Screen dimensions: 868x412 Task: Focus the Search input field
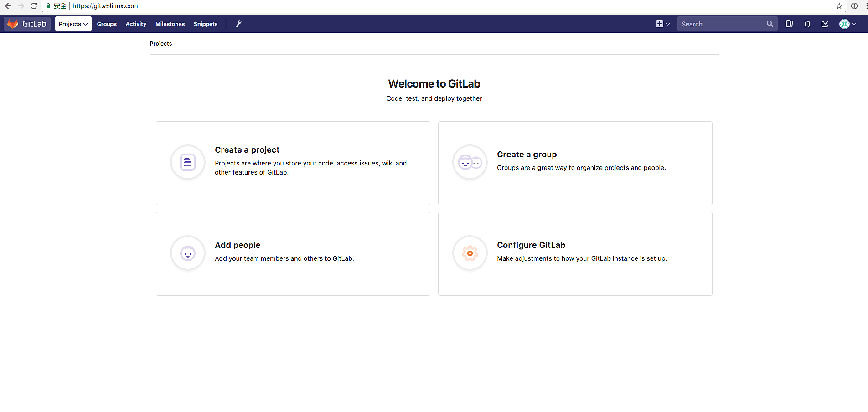pos(720,24)
